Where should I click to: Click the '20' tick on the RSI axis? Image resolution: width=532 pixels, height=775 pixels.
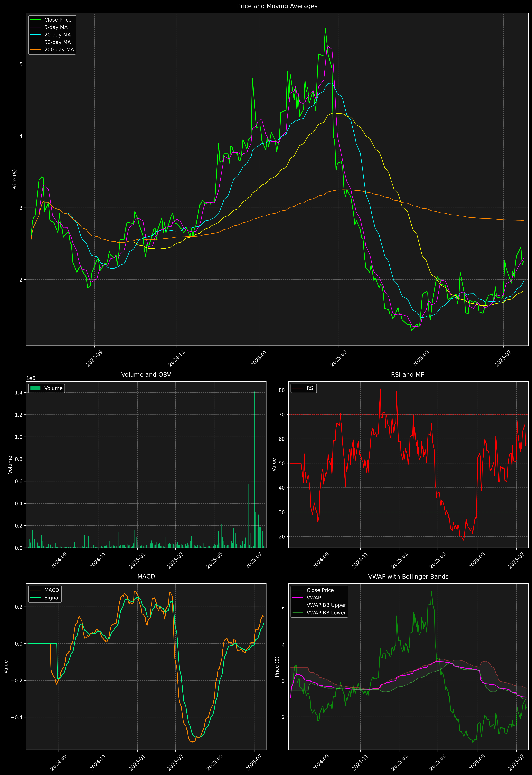pos(282,537)
